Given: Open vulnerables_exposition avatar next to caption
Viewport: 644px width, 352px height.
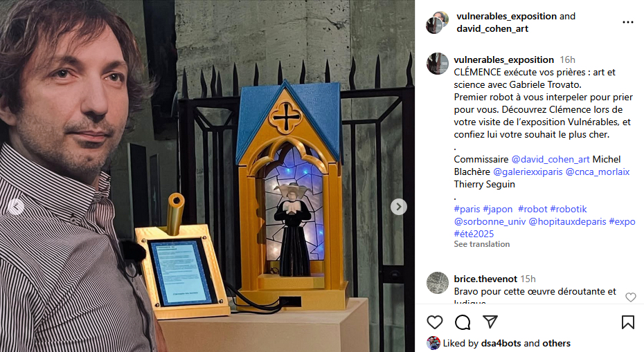Looking at the screenshot, I should pos(438,64).
